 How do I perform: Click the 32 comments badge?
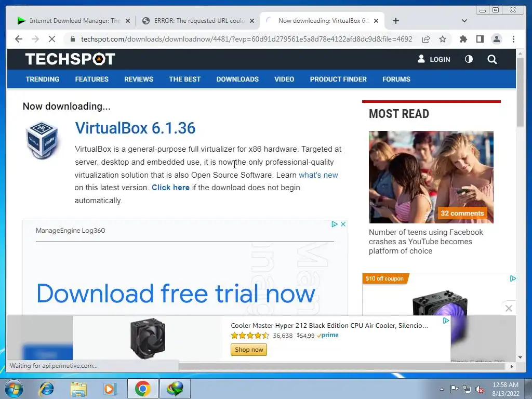tap(462, 213)
